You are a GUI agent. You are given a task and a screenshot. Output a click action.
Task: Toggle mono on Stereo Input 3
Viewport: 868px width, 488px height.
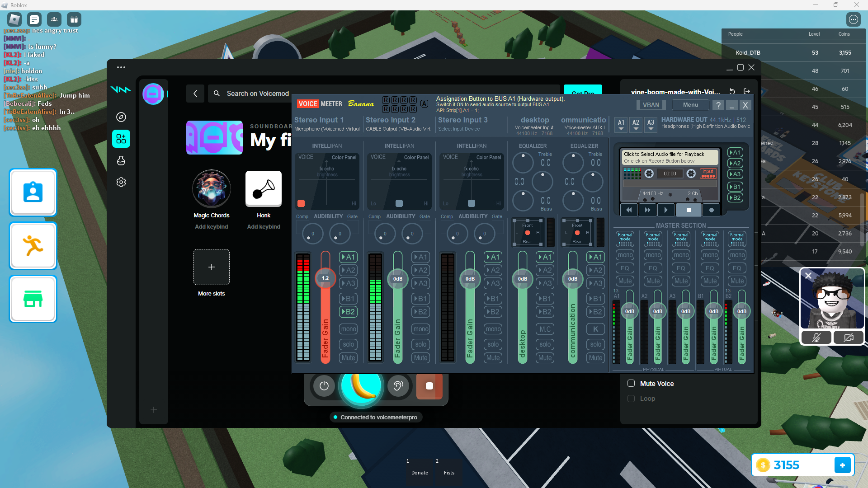pos(493,329)
